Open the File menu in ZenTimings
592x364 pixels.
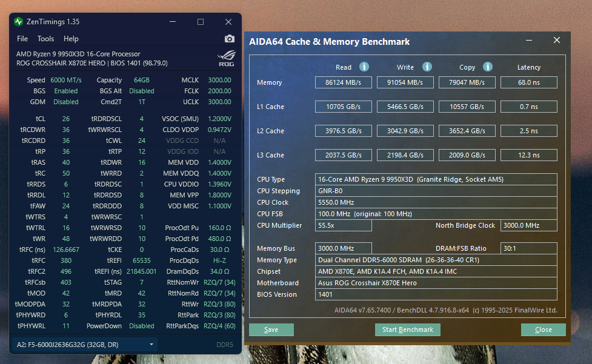[22, 39]
